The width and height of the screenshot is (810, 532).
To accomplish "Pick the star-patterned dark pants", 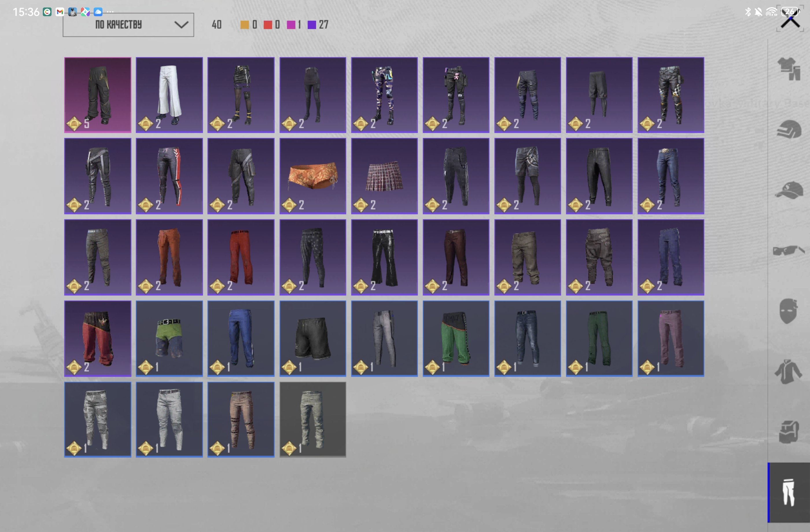I will 313,257.
